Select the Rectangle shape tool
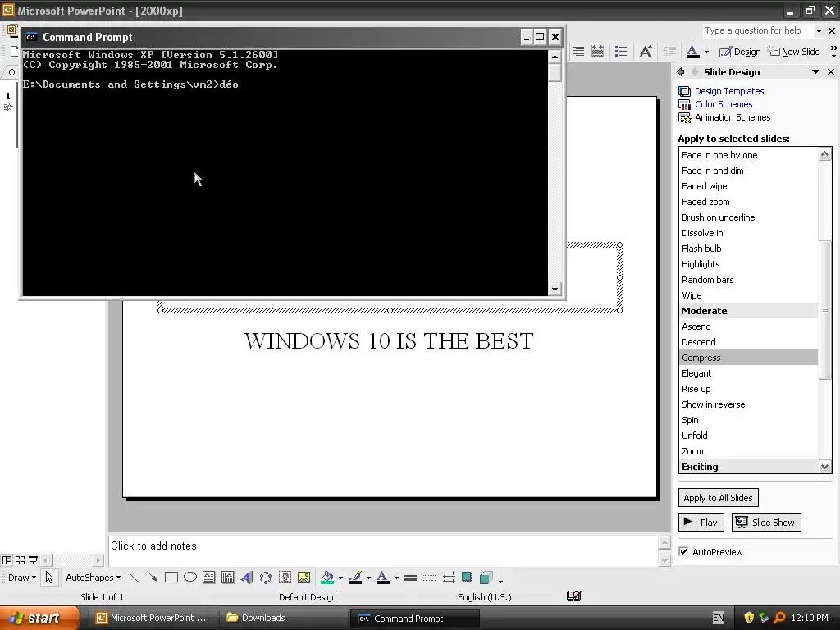 pos(171,577)
